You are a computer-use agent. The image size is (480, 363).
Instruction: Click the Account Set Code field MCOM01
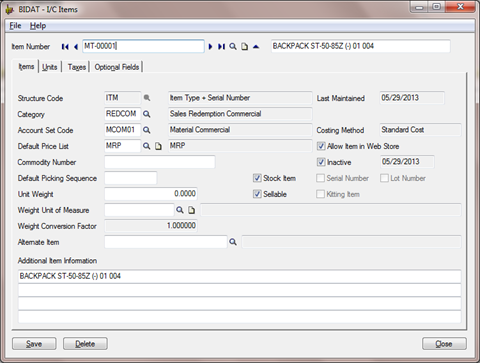point(122,130)
